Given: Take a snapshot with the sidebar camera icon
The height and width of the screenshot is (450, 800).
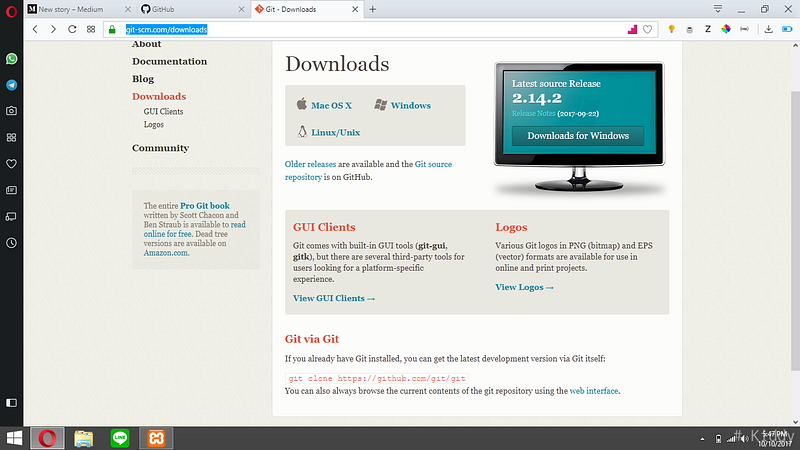Looking at the screenshot, I should pyautogui.click(x=11, y=111).
